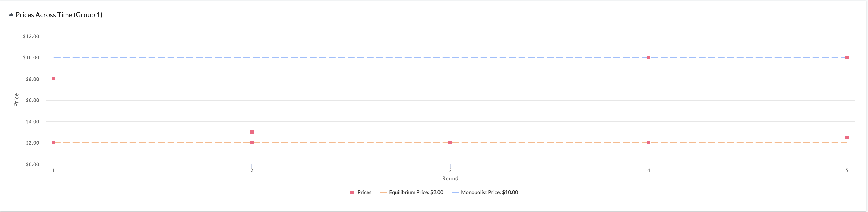The image size is (868, 212).
Task: Collapse the Prices Across Time panel
Action: (11, 14)
